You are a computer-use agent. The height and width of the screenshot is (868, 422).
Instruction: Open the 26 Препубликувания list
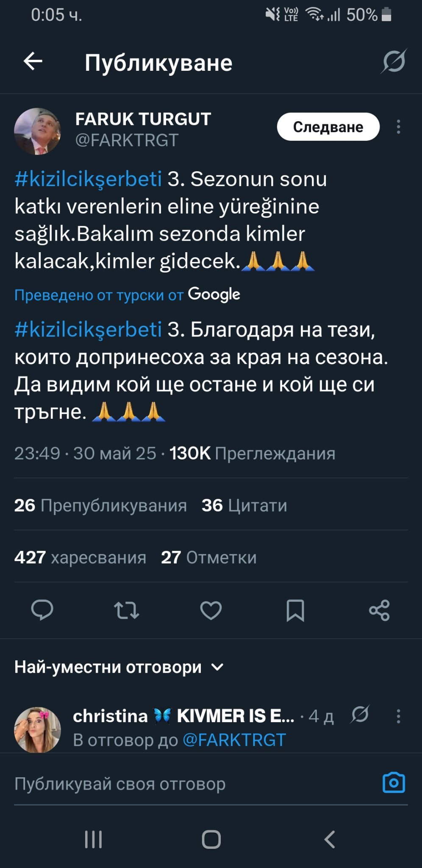coord(100,505)
